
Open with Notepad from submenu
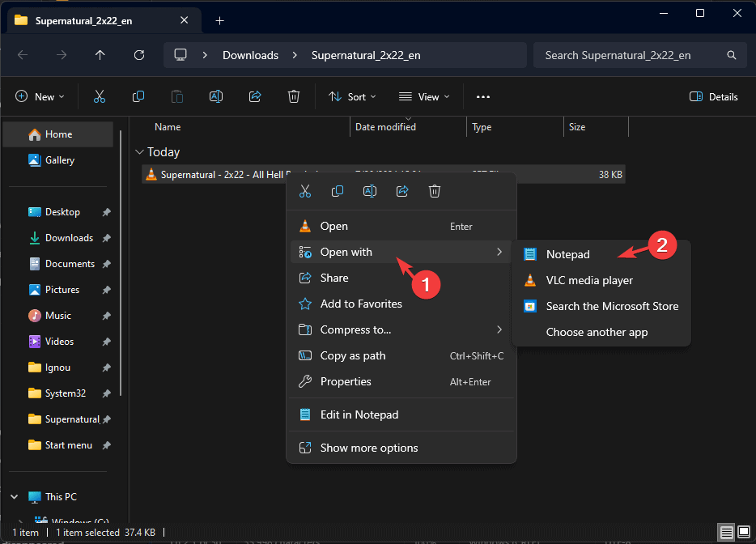coord(601,254)
